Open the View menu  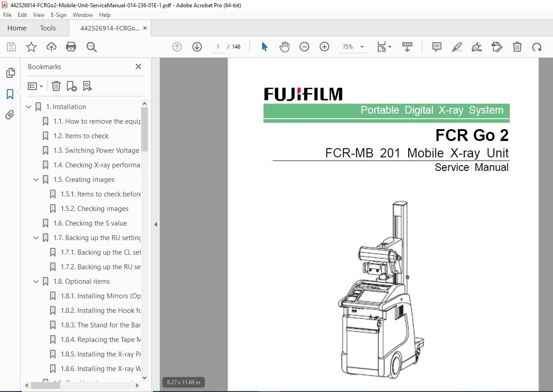click(39, 15)
